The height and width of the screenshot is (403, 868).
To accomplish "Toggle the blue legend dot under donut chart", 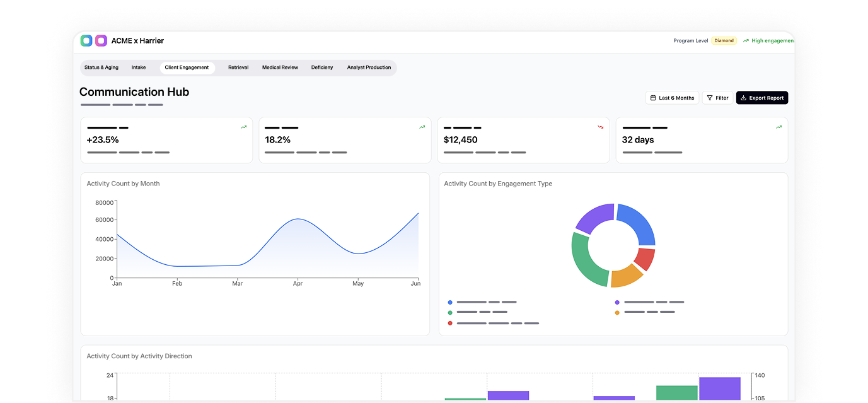I will 450,302.
